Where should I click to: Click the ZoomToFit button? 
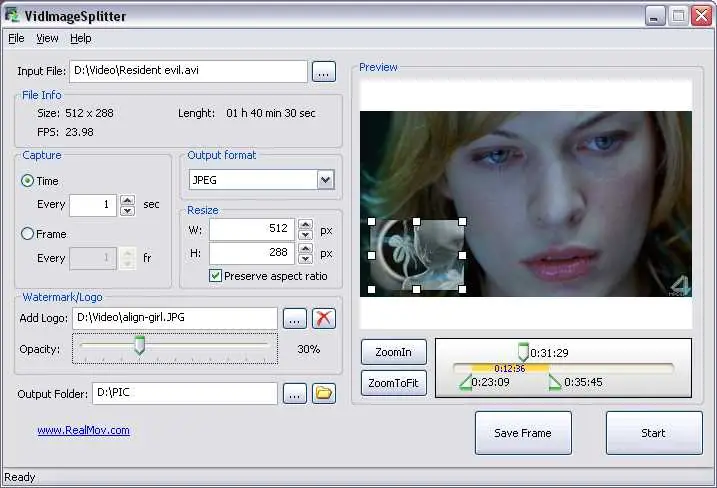pyautogui.click(x=394, y=383)
